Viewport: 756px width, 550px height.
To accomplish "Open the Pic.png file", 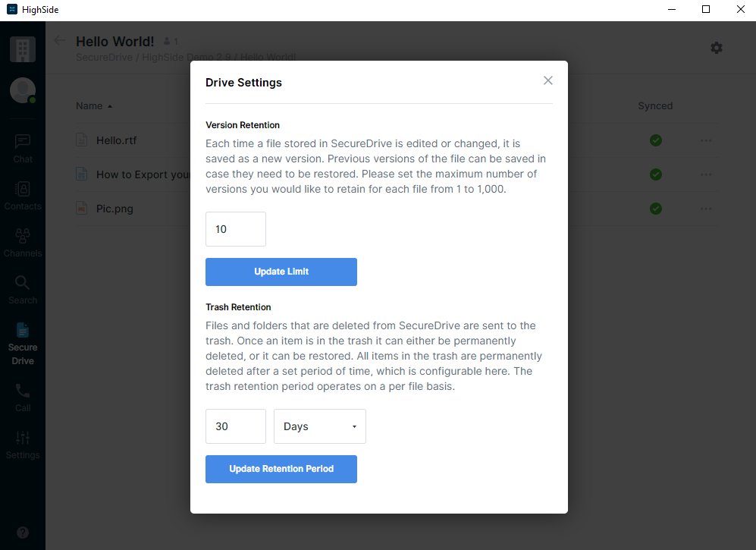I will pyautogui.click(x=114, y=209).
